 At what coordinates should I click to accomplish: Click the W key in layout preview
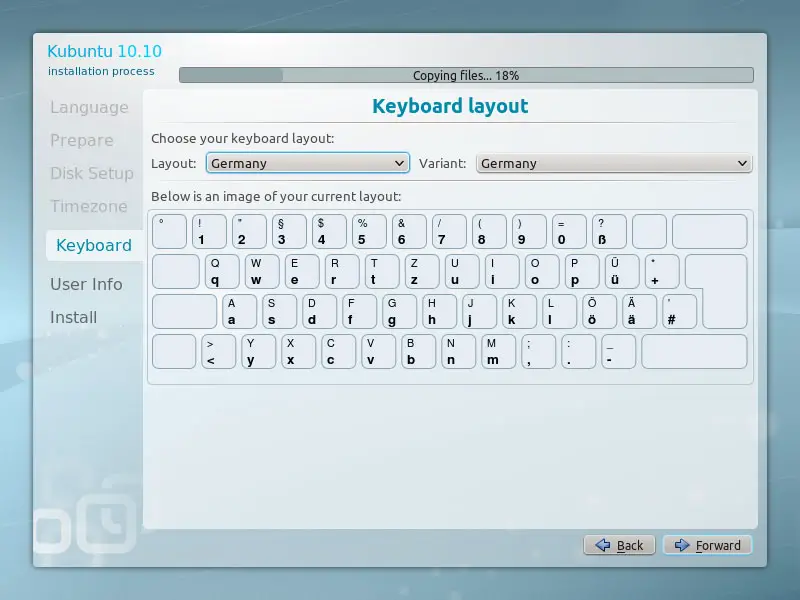pyautogui.click(x=262, y=271)
